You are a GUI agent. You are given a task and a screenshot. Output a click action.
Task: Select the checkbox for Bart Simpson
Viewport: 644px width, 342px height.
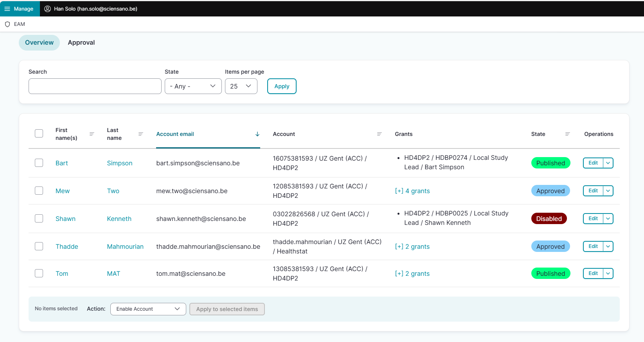(x=39, y=163)
